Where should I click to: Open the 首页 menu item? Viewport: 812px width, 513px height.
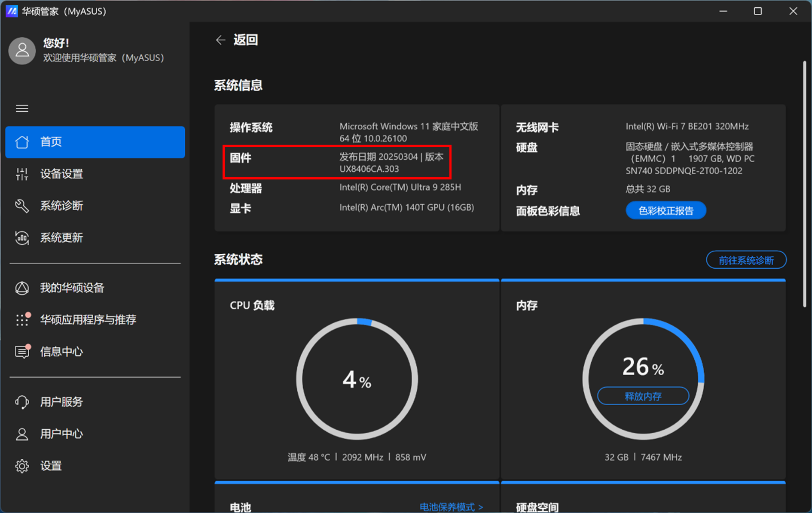tap(95, 142)
